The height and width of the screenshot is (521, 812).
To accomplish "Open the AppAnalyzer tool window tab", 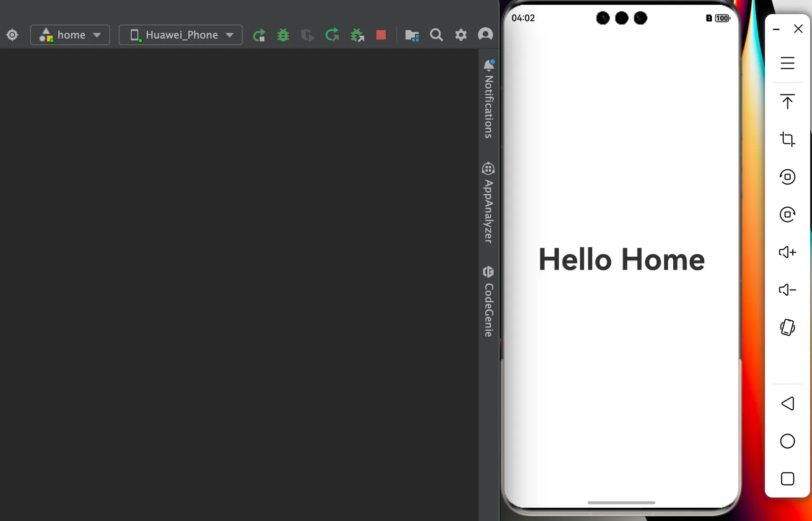I will (489, 203).
